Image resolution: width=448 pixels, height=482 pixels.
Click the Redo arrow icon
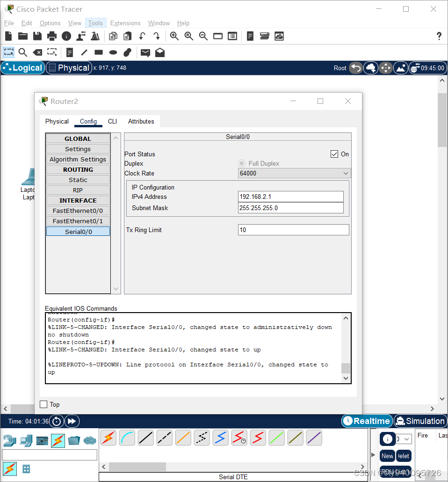point(156,37)
